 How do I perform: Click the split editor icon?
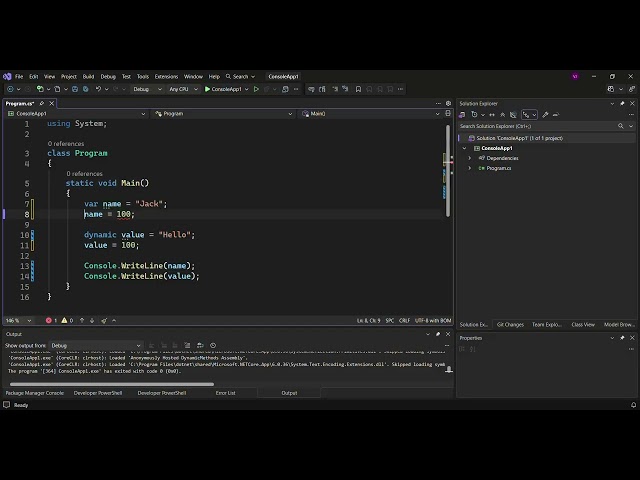(x=448, y=113)
